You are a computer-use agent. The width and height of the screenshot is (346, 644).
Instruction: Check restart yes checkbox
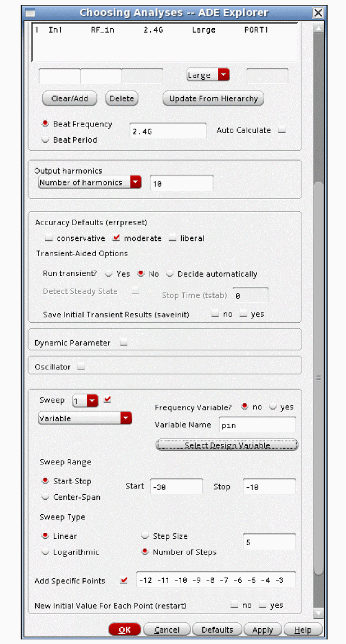point(262,605)
